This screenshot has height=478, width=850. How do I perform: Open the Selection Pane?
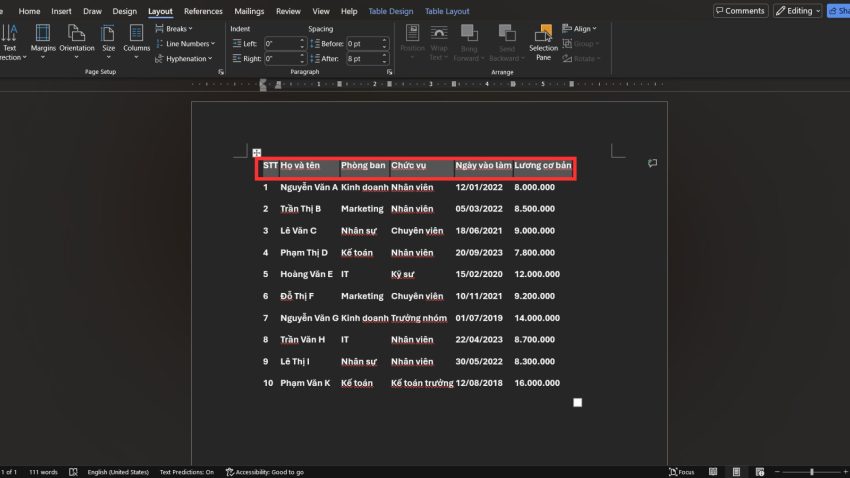(544, 43)
